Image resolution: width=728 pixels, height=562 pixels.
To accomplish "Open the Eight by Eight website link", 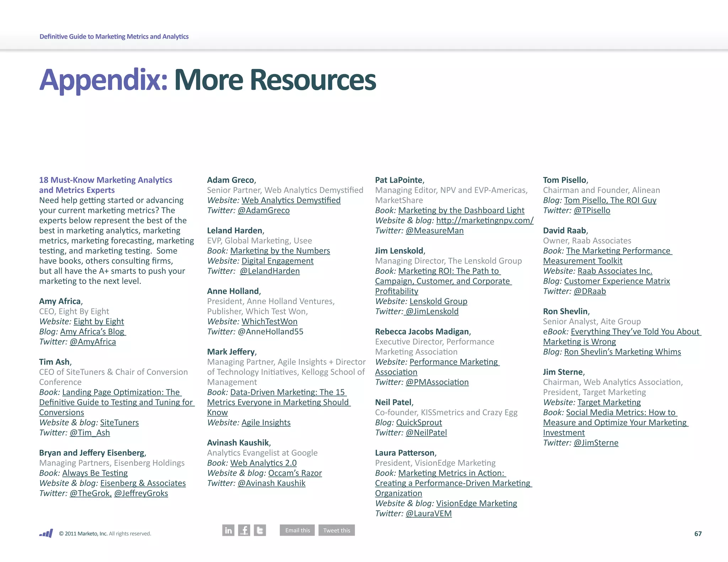I will [x=99, y=321].
